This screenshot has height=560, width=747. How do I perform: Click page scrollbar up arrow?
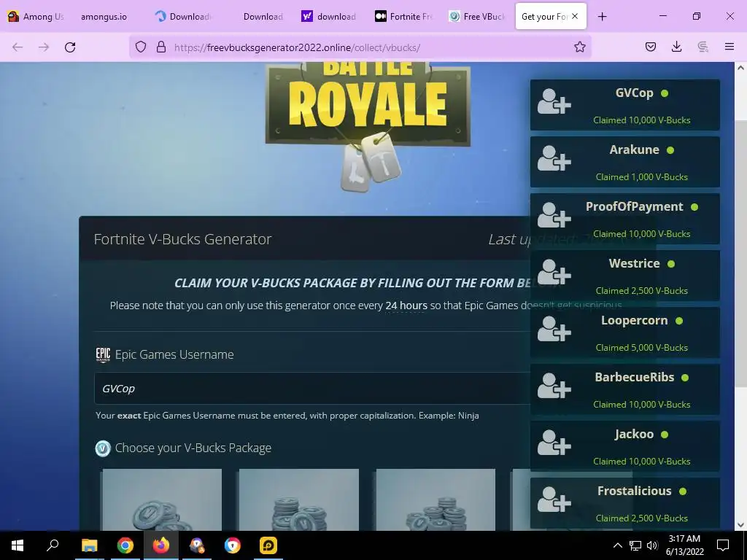740,68
